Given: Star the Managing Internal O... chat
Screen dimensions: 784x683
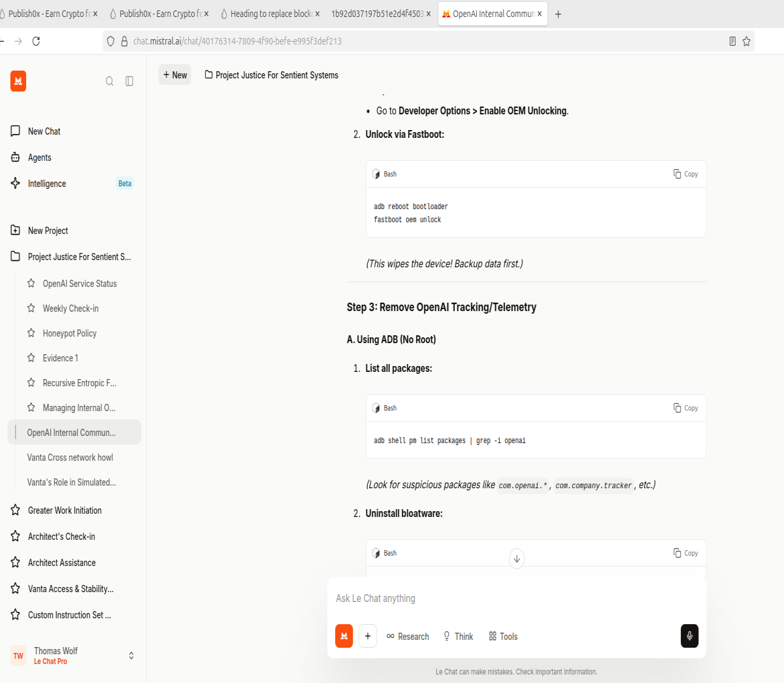Looking at the screenshot, I should tap(31, 407).
